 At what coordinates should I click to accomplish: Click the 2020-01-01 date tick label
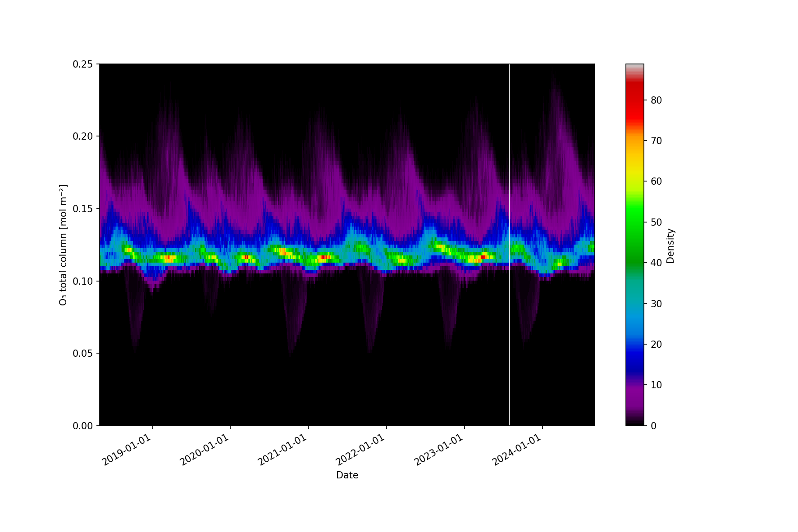[205, 450]
